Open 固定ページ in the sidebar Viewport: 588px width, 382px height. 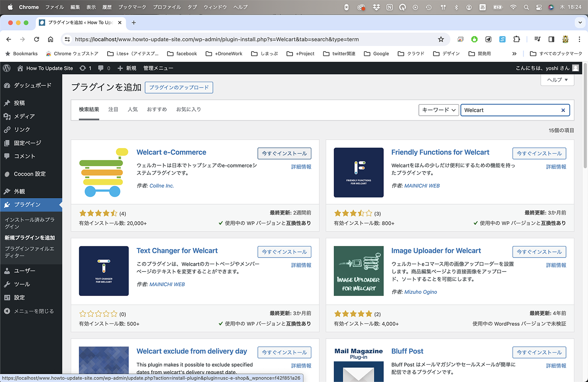point(31,143)
